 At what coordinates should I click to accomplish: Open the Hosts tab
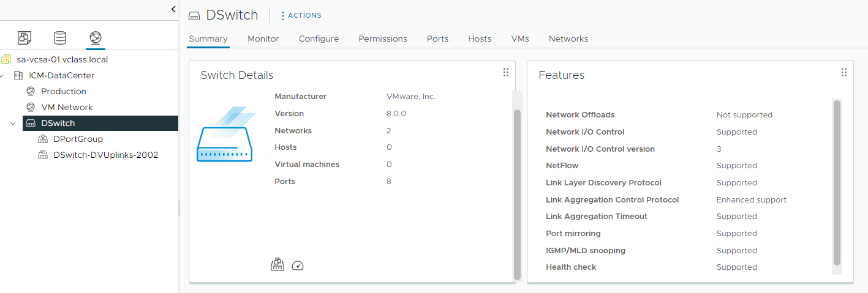coord(480,39)
